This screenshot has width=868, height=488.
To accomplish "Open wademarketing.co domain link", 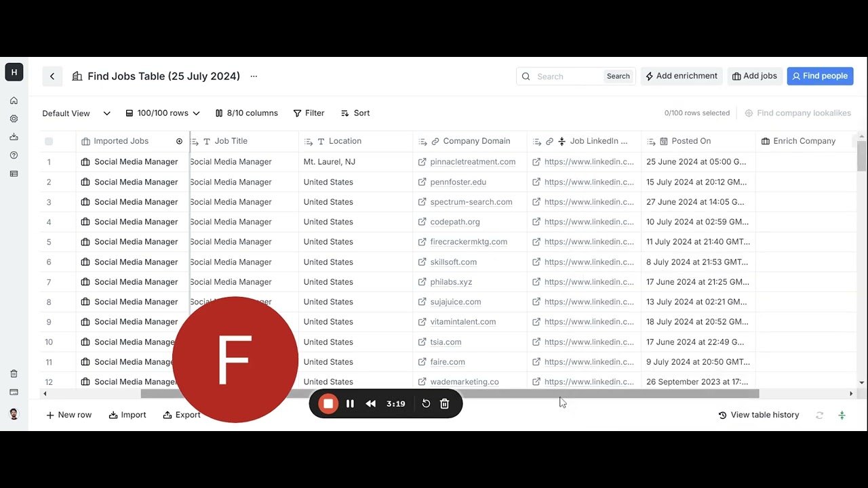I will (x=464, y=382).
